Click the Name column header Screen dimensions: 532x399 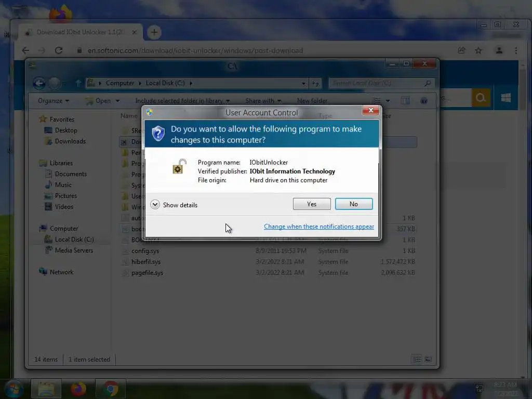(129, 116)
